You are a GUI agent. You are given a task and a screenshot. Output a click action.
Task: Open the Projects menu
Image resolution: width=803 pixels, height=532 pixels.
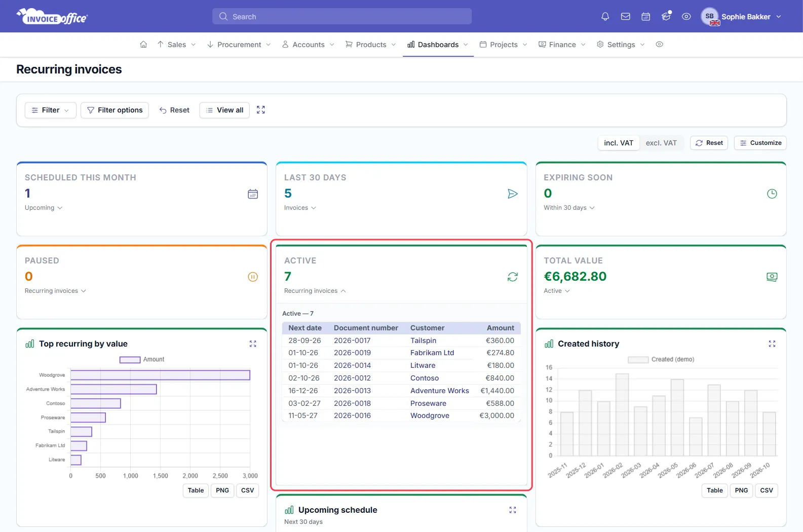504,45
